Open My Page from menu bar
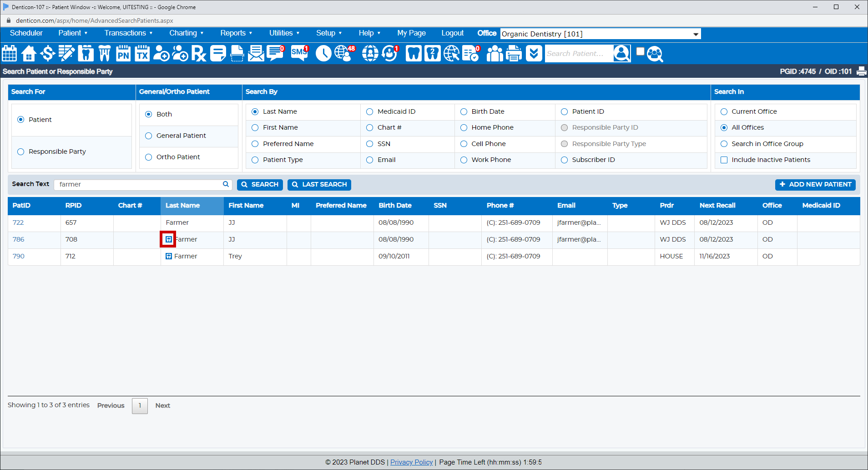The image size is (868, 470). point(411,33)
